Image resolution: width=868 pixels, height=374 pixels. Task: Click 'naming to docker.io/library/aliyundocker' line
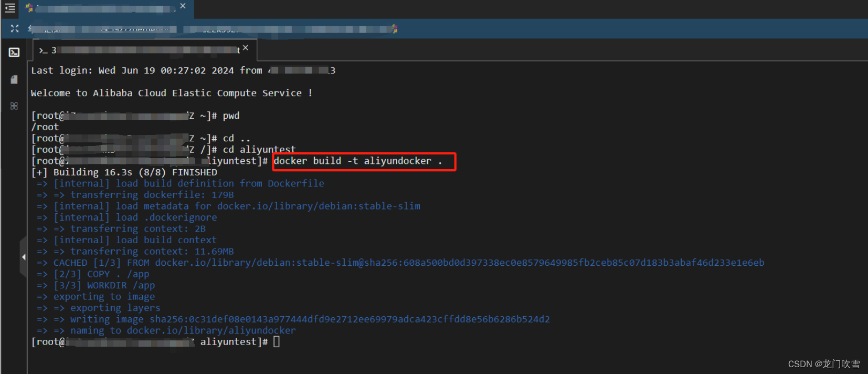(x=166, y=330)
